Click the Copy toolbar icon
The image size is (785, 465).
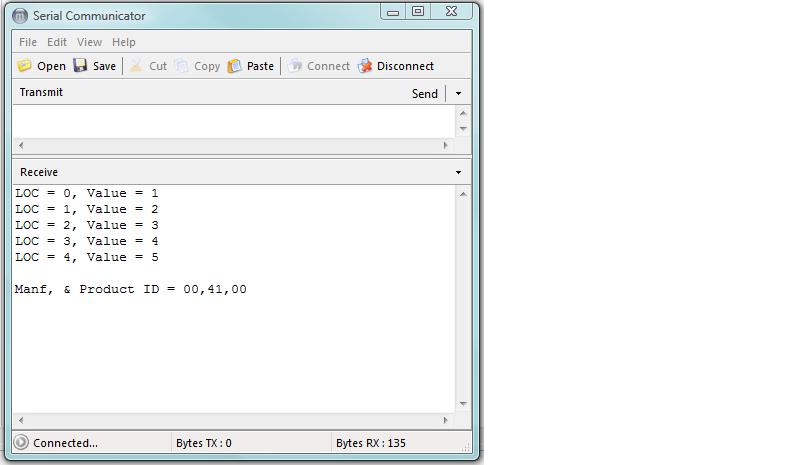point(182,66)
